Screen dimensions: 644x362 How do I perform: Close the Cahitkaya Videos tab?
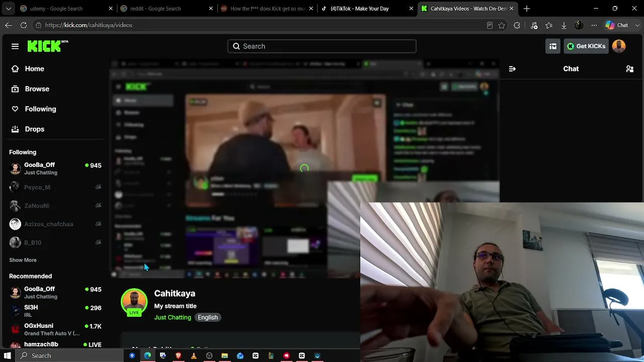tap(511, 9)
